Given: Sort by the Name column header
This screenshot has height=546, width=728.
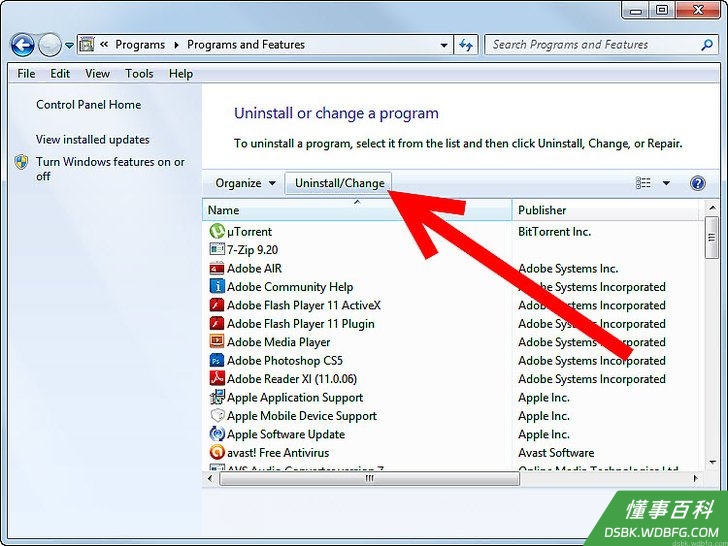Looking at the screenshot, I should (x=357, y=210).
